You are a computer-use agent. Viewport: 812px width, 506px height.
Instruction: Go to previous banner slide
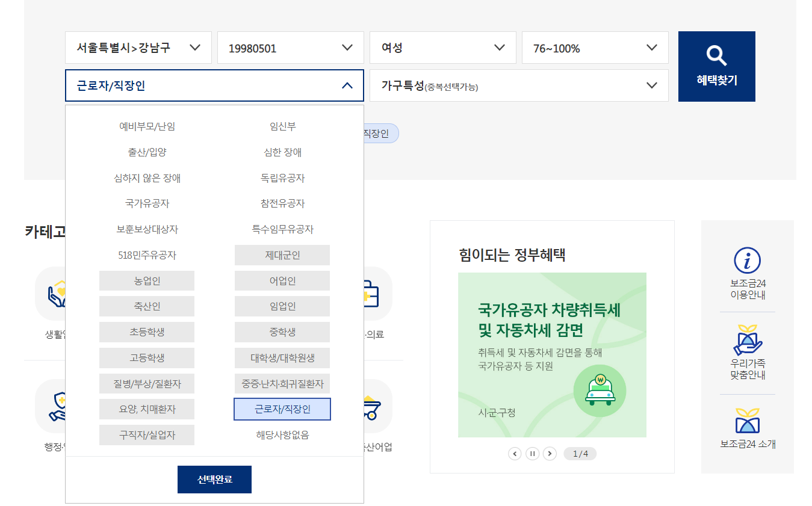pos(515,454)
